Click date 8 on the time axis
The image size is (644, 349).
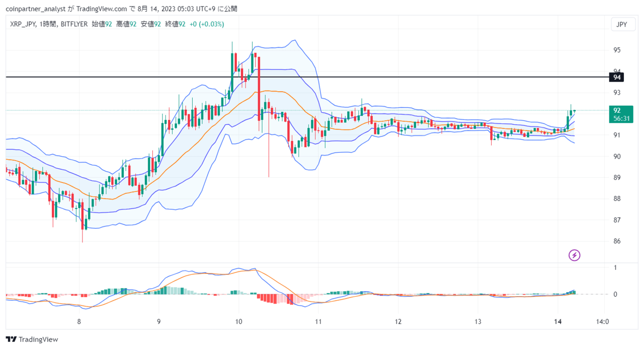(79, 321)
